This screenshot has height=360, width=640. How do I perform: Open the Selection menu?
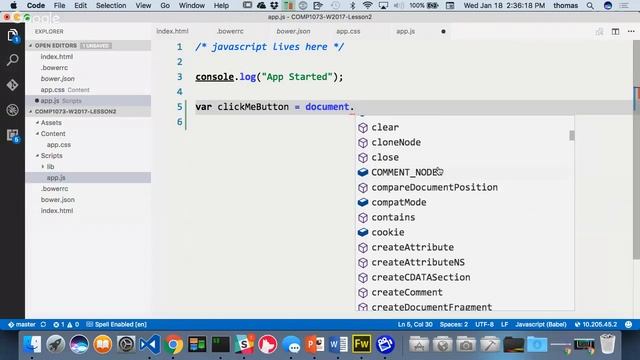click(111, 6)
